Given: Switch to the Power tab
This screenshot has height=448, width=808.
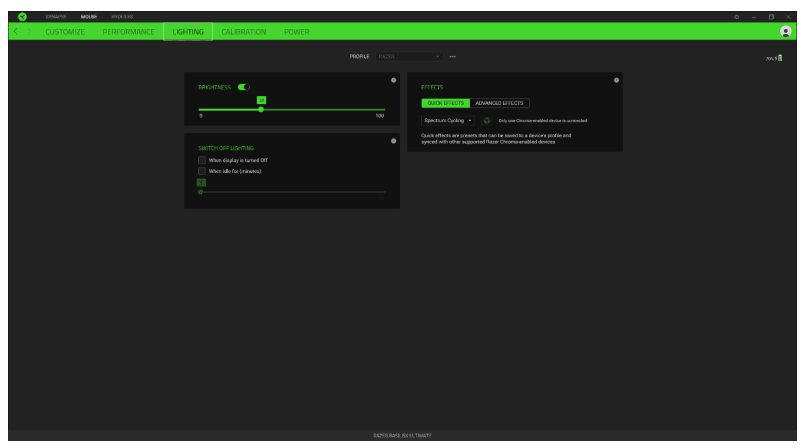Looking at the screenshot, I should tap(297, 31).
